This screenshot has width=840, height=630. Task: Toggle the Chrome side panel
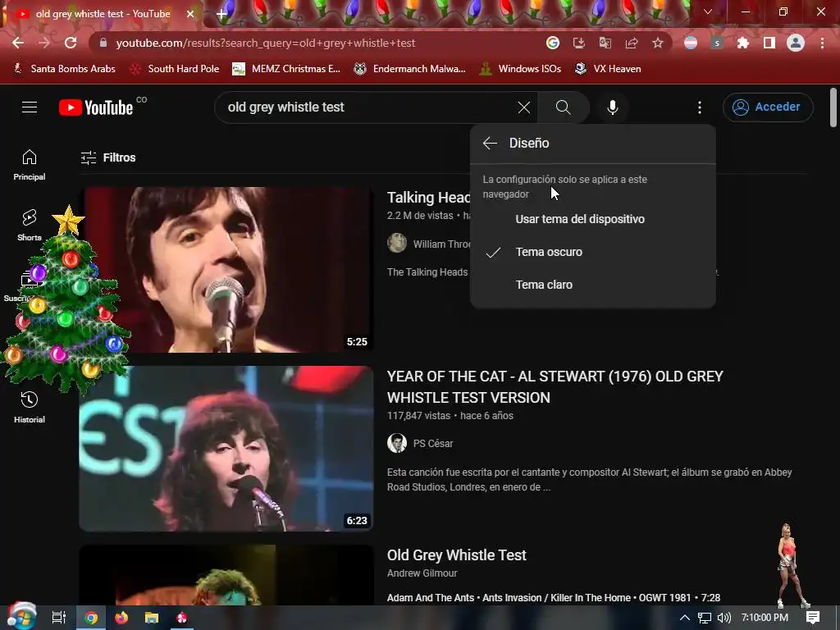769,43
